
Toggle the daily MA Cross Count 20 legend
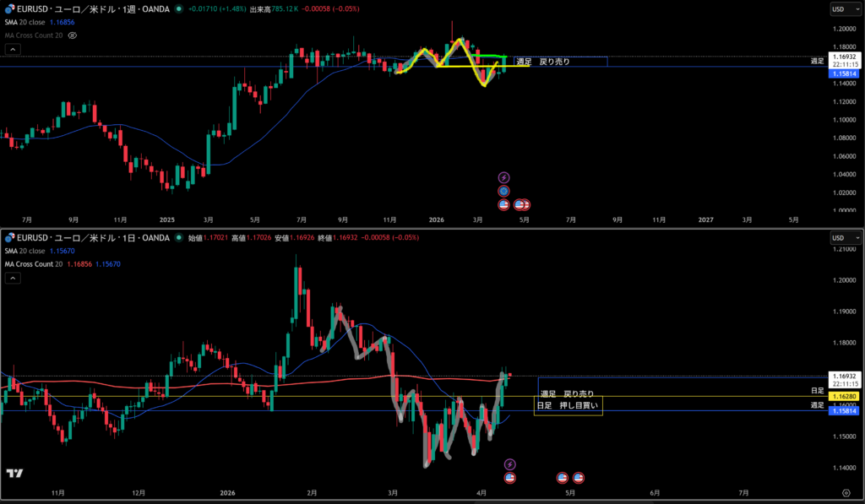(x=34, y=264)
